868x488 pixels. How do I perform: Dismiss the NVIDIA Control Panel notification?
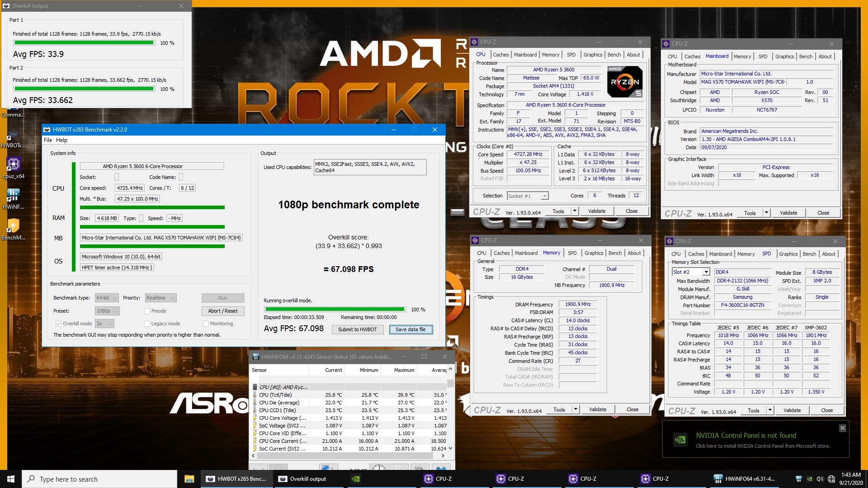tap(842, 428)
